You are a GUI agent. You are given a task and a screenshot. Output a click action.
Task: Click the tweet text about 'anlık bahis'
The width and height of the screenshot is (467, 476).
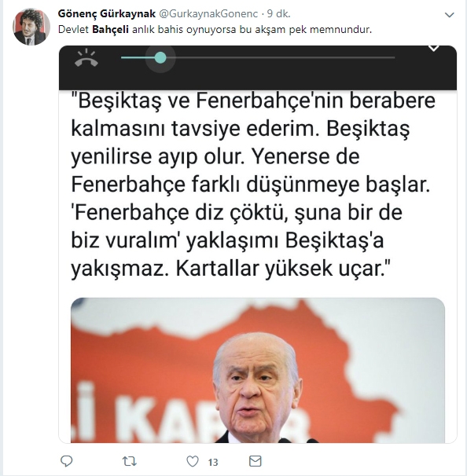click(x=215, y=29)
